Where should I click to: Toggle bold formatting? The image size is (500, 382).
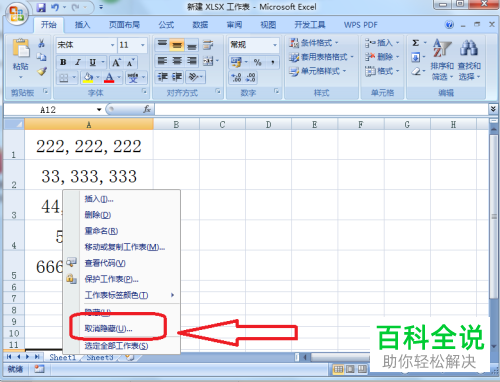pyautogui.click(x=63, y=62)
